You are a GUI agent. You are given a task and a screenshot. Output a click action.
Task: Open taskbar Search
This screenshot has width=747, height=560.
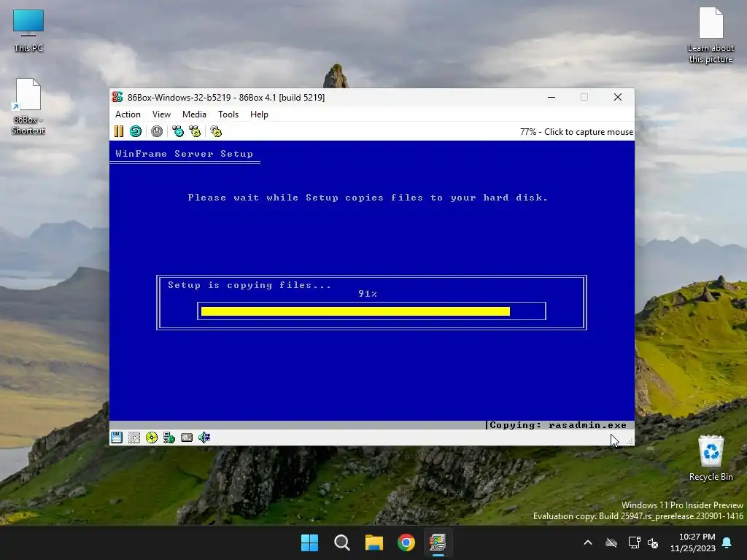tap(342, 542)
